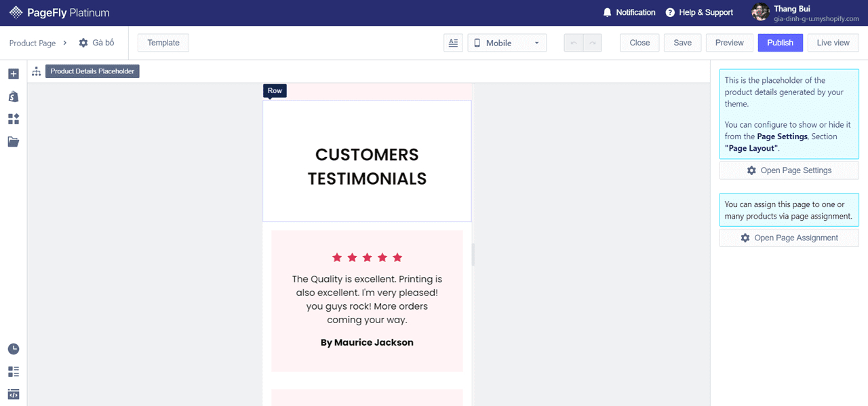Click the Product Details Placeholder tab
Screen dimensions: 868x406
pos(92,71)
